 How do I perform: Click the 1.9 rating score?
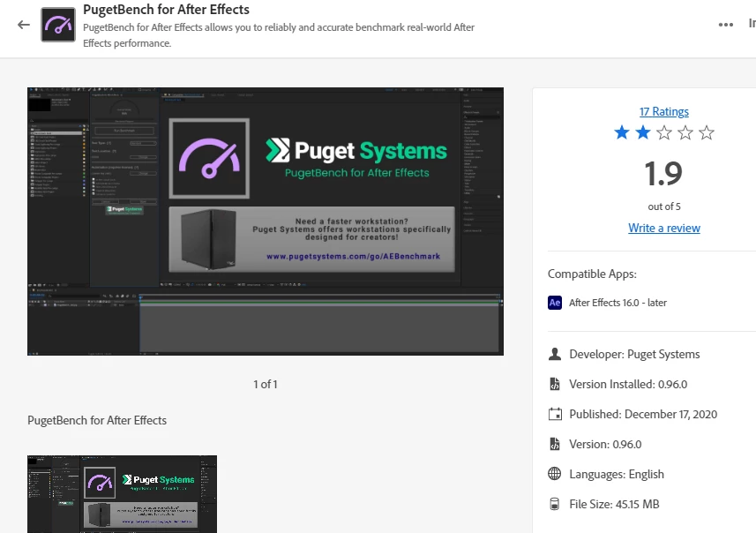tap(664, 174)
